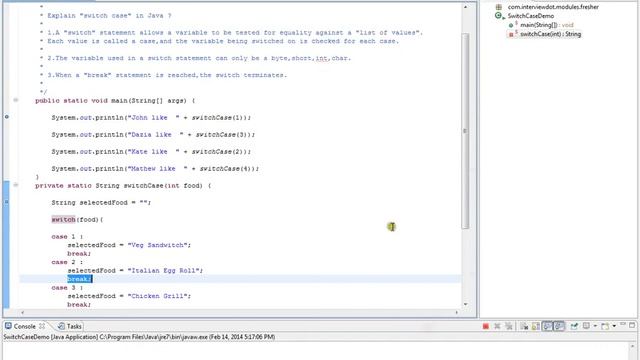This screenshot has height=360, width=640.
Task: Click the "Veg Sandwitch" string literal
Action: coord(158,245)
